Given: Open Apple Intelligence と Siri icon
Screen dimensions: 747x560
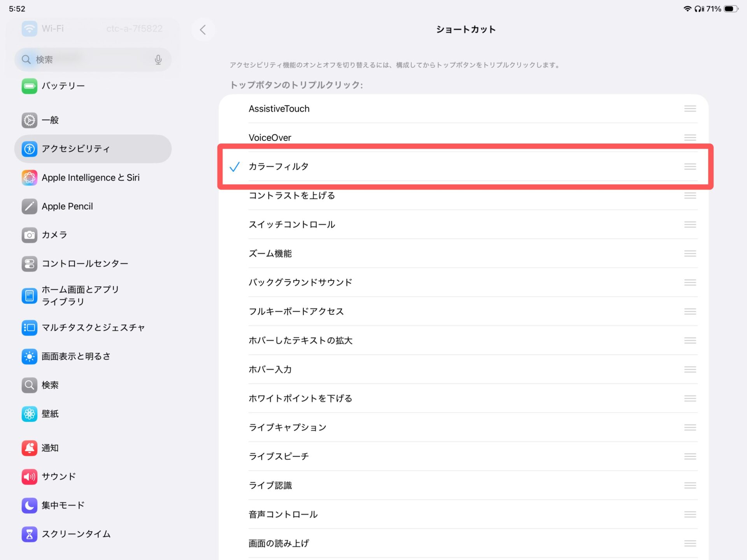Looking at the screenshot, I should coord(29,178).
